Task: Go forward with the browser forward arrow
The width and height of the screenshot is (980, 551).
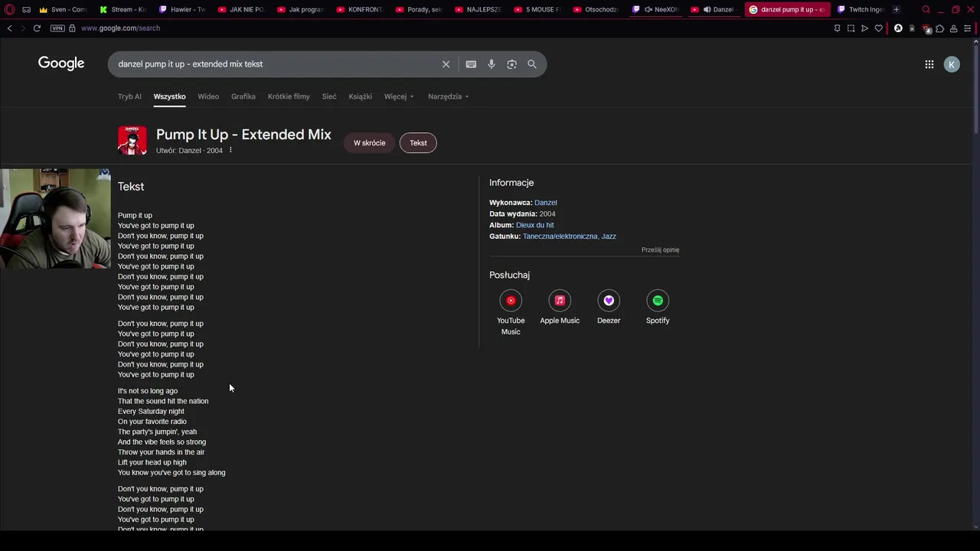Action: tap(21, 28)
